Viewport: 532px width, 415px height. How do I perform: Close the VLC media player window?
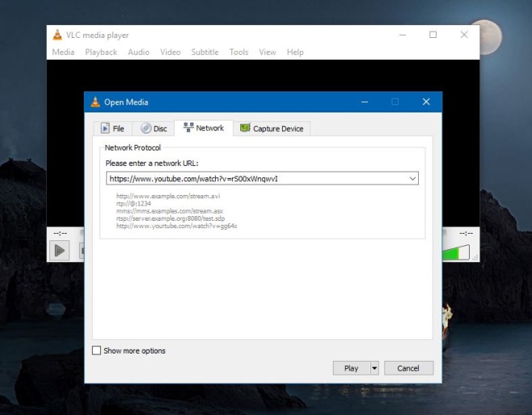click(x=464, y=35)
